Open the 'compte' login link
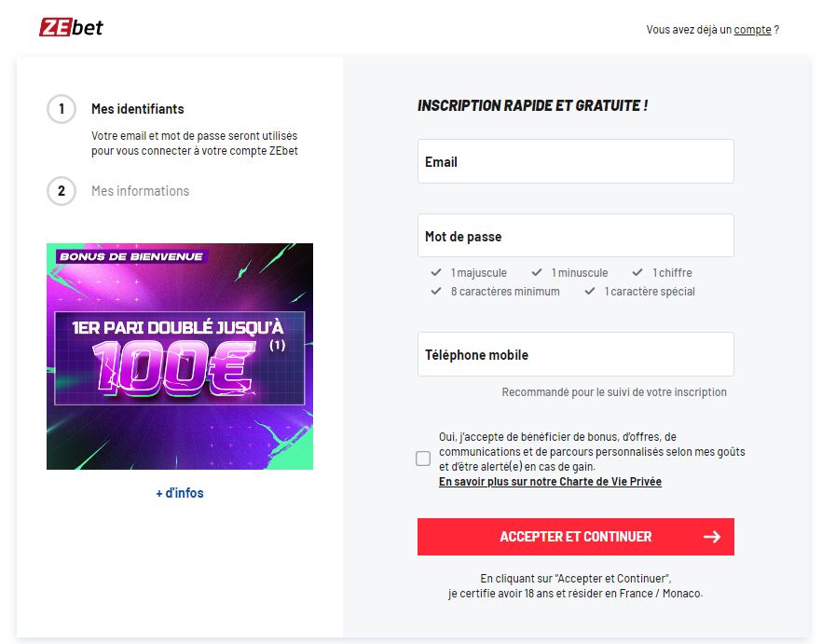This screenshot has width=822, height=644. (x=751, y=29)
